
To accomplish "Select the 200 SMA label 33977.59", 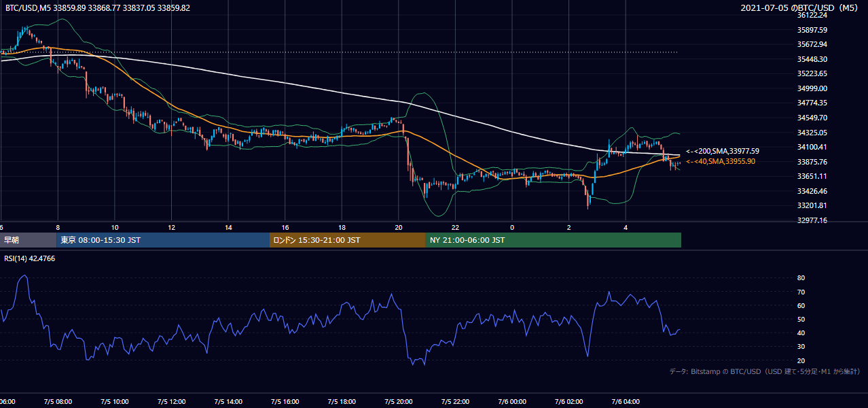I will (x=723, y=151).
